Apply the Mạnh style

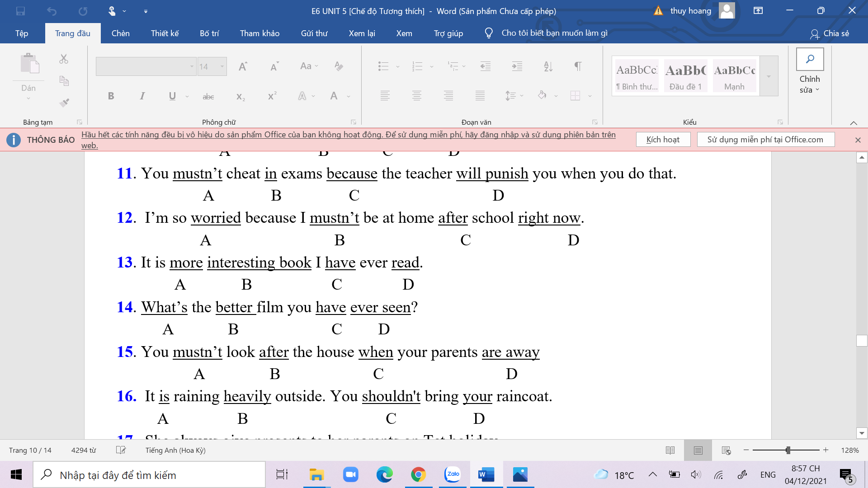coord(734,76)
